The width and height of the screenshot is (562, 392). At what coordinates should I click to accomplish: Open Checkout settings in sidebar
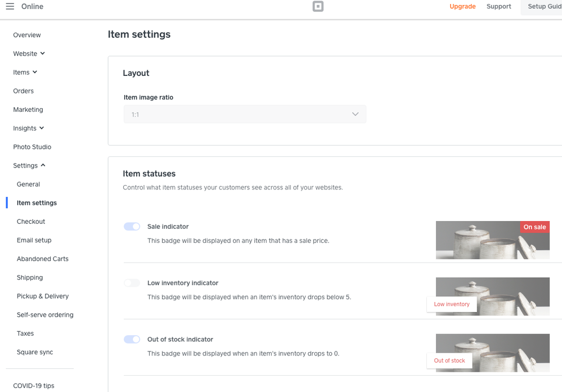31,222
